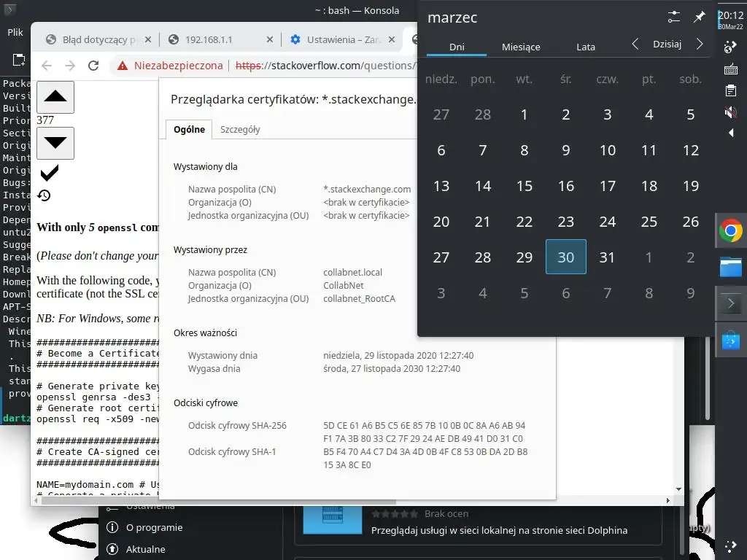Open Szczegóły tab in certificate viewer

pos(240,130)
